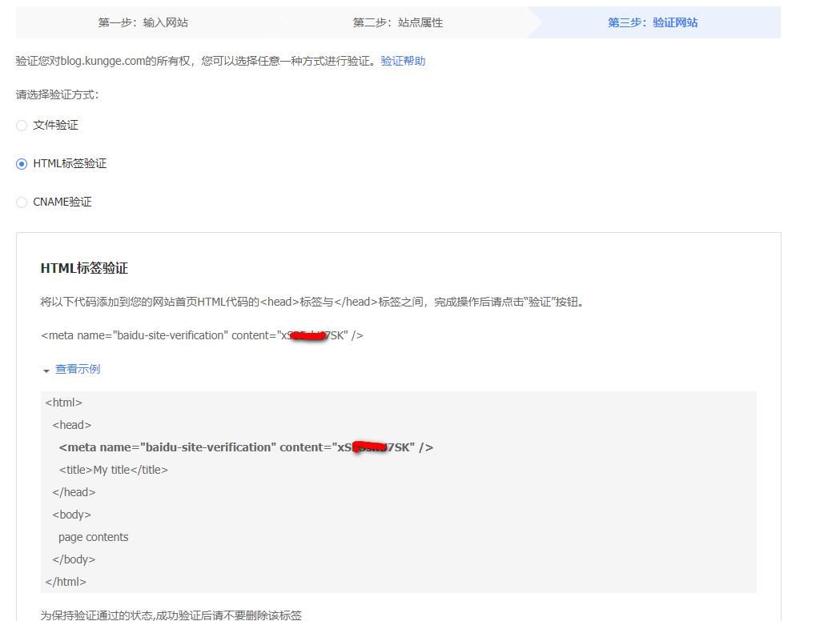Click the meta baidu-site-verification code line
The width and height of the screenshot is (840, 621).
coord(200,335)
